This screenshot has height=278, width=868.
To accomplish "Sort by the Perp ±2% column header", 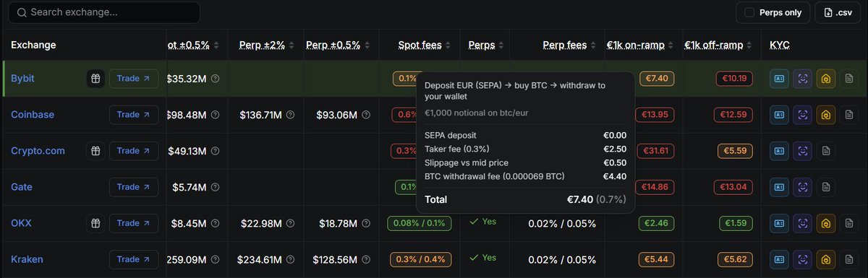I will (x=264, y=45).
